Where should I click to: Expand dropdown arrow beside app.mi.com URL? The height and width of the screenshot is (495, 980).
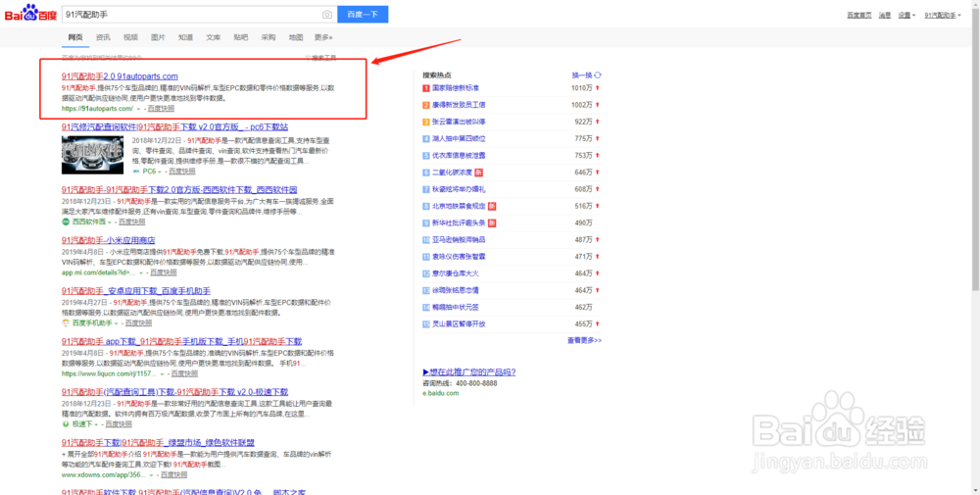point(141,273)
